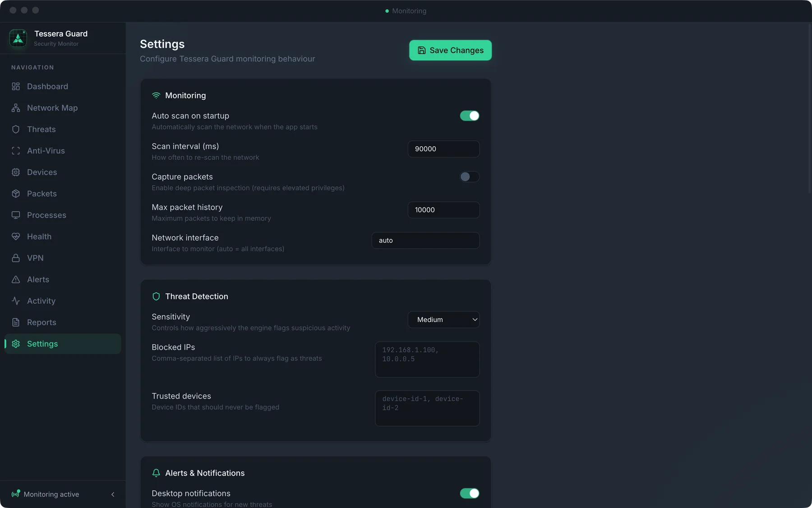Screen dimensions: 812x508
Task: Click the bell icon beside Alerts & Notifications
Action: (156, 473)
